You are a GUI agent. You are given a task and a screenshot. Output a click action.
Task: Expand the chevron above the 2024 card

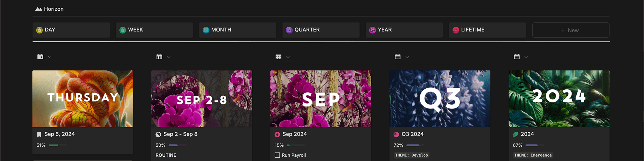(526, 57)
